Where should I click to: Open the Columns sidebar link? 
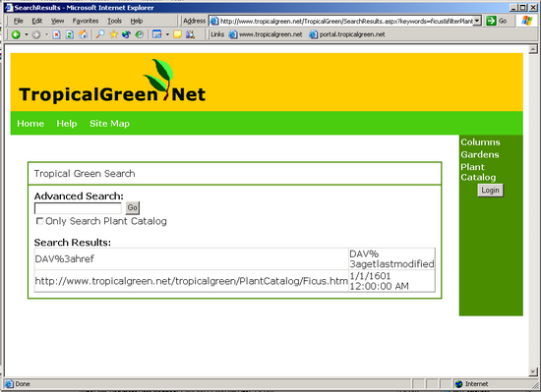[480, 141]
